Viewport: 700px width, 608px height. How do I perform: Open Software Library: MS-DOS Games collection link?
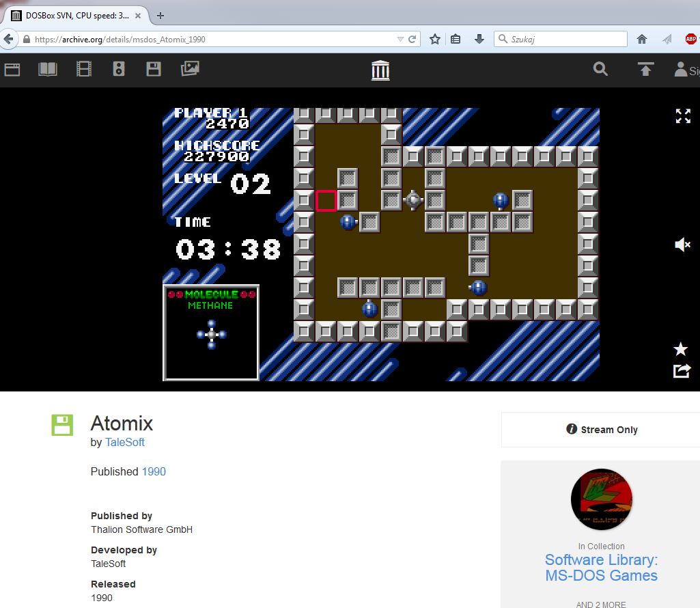(x=602, y=567)
